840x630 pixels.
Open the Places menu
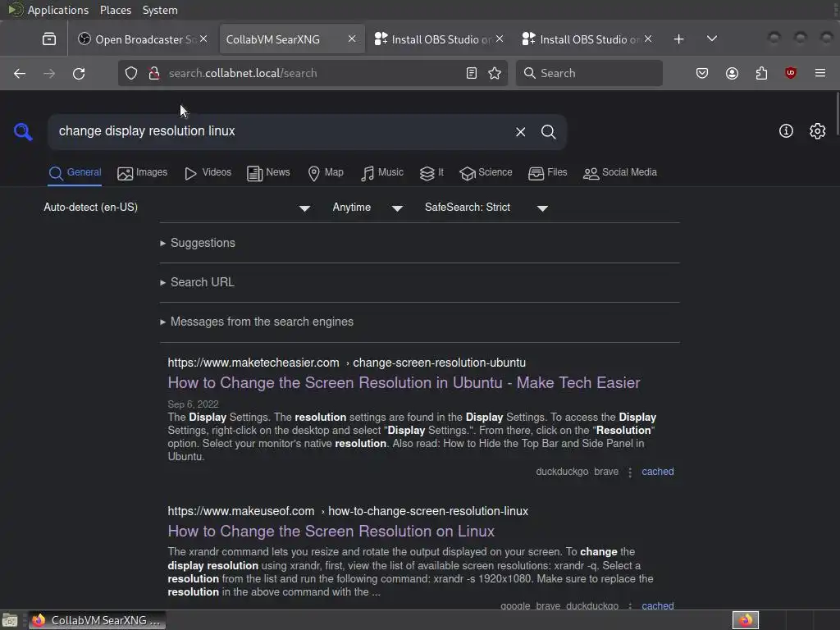pyautogui.click(x=115, y=10)
